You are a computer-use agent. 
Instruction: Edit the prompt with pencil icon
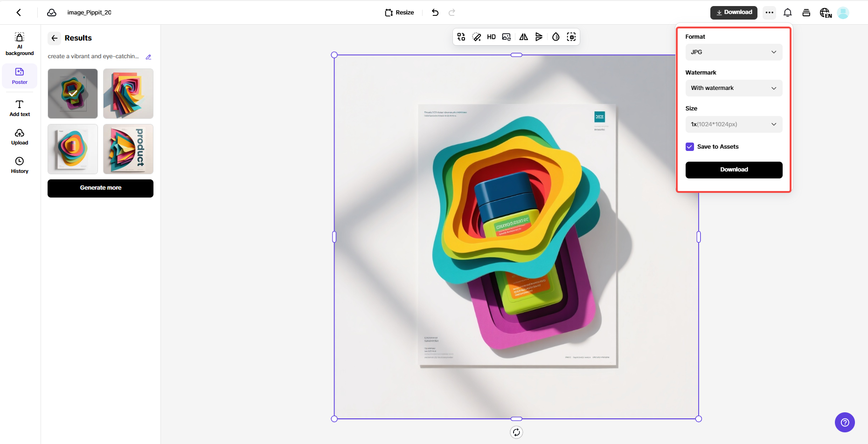pos(148,57)
